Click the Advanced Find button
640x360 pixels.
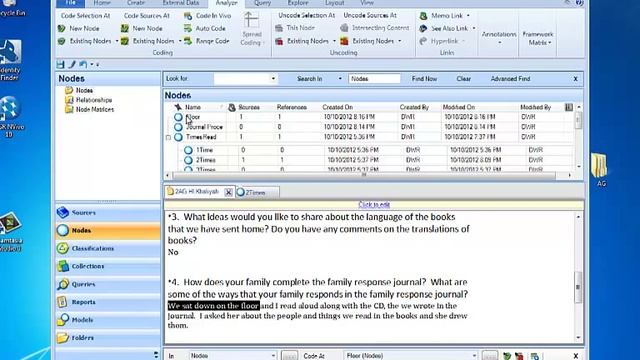510,79
